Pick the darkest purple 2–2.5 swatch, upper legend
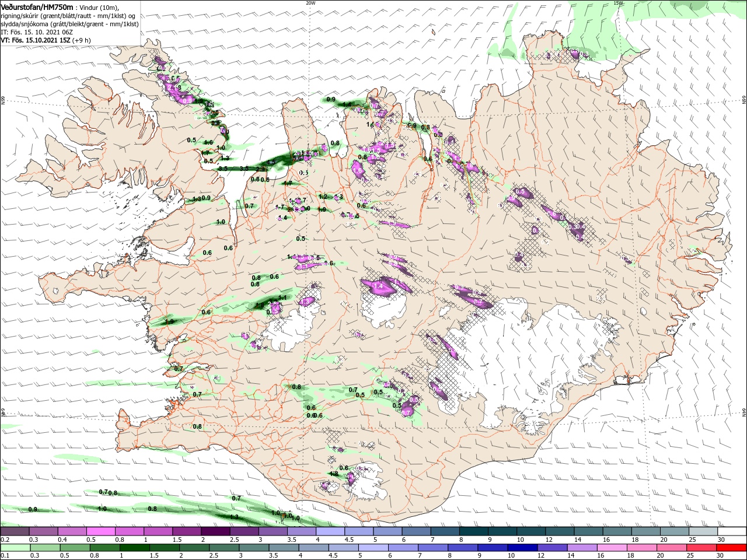This screenshot has height=560, width=747. click(215, 531)
